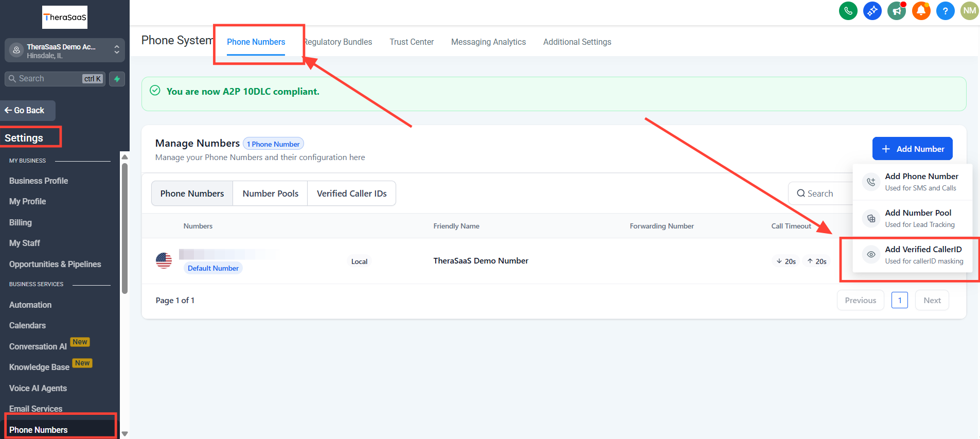
Task: Click the Default Number badge
Action: coord(213,268)
